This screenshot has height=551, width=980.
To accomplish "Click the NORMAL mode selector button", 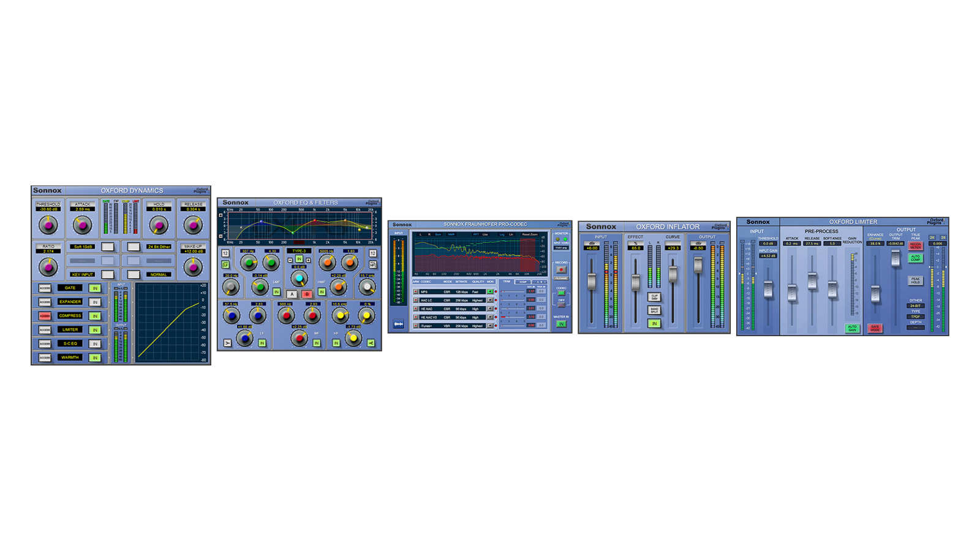I will coord(134,274).
